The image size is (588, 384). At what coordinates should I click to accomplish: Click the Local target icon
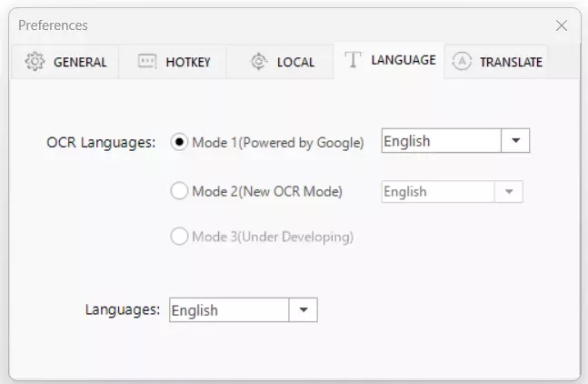point(259,62)
